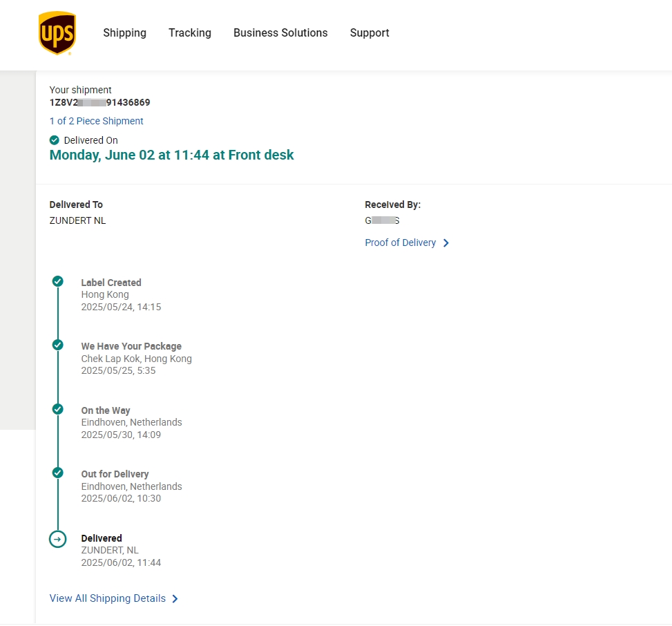Click the Out for Delivery status title
This screenshot has height=626, width=672.
click(115, 474)
